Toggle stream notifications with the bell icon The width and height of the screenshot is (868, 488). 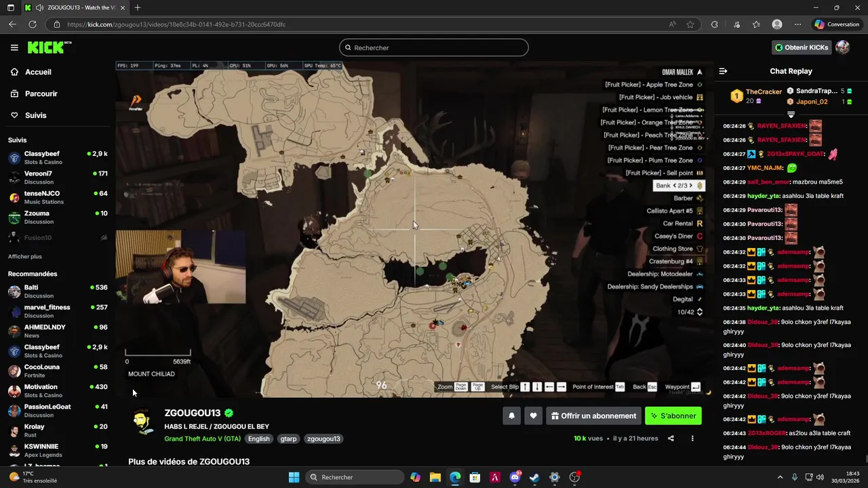512,415
